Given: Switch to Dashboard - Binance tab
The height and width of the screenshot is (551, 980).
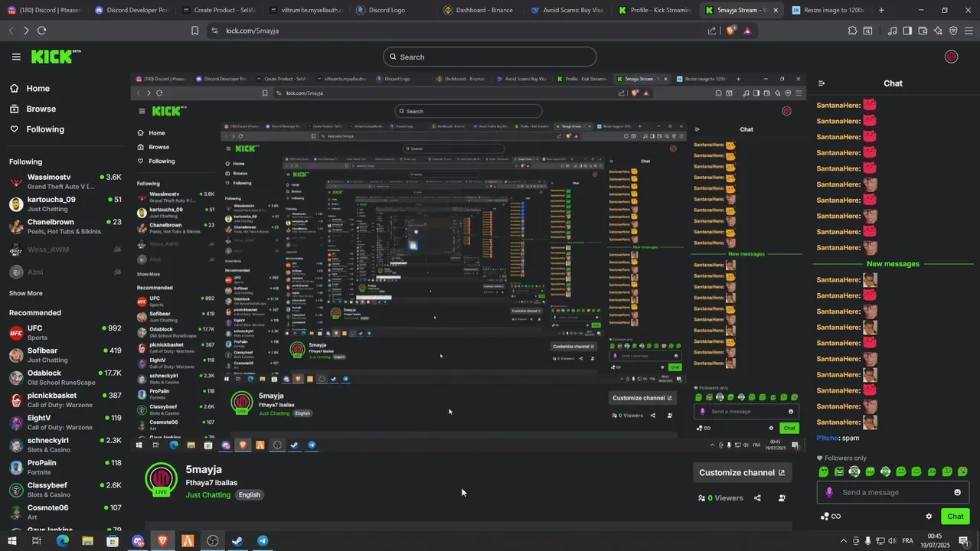Looking at the screenshot, I should pos(479,10).
